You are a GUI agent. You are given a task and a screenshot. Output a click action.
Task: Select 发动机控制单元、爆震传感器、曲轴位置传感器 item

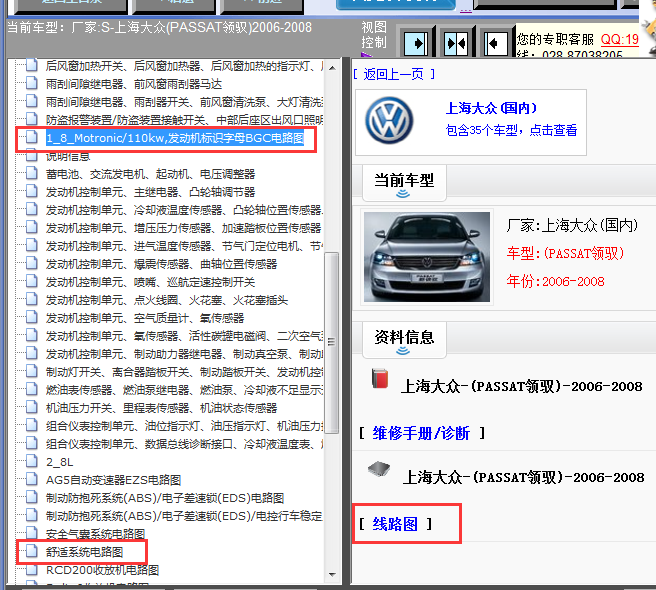coord(161,264)
